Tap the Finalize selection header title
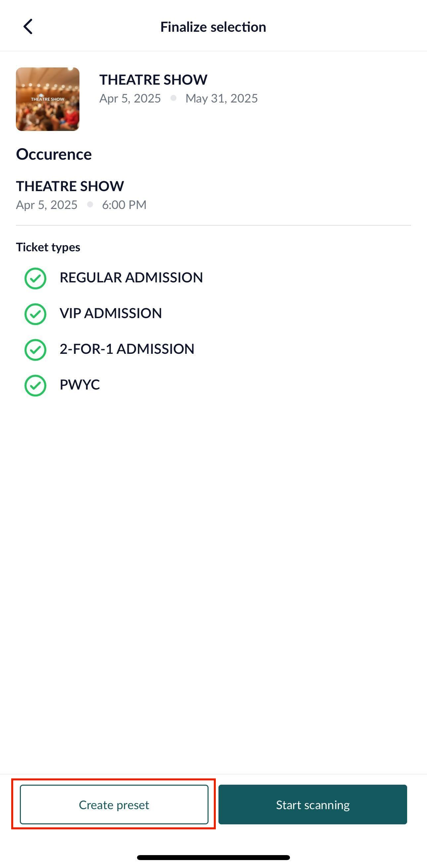This screenshot has width=427, height=868. click(x=213, y=27)
